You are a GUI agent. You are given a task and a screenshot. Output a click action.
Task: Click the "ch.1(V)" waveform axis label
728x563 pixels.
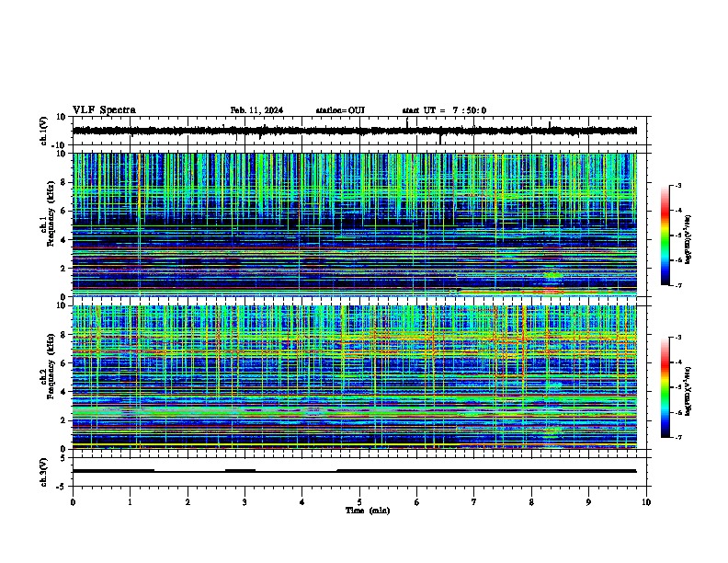coord(44,131)
